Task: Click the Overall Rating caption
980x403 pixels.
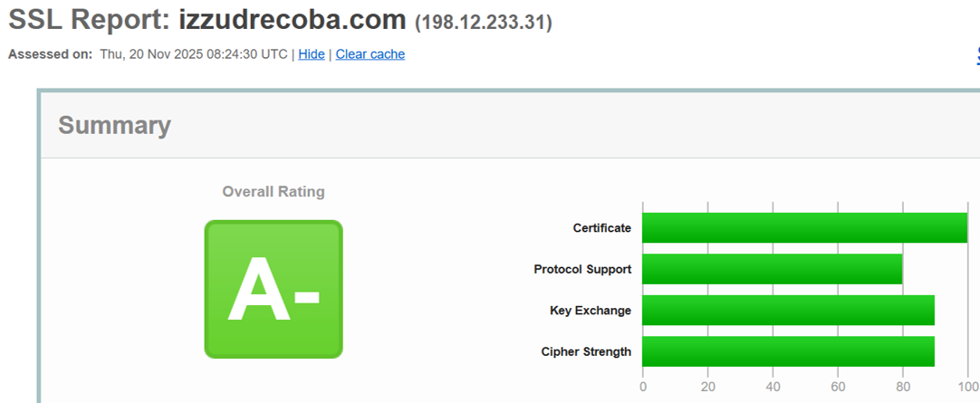Action: click(274, 192)
